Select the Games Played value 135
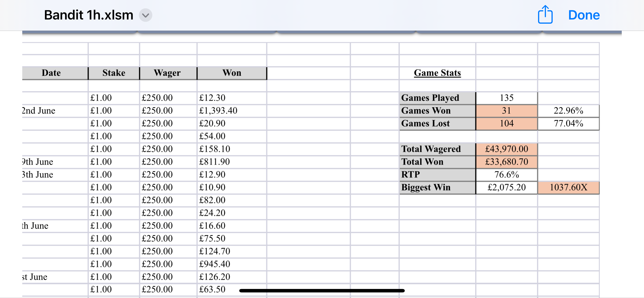The image size is (644, 298). pyautogui.click(x=507, y=98)
